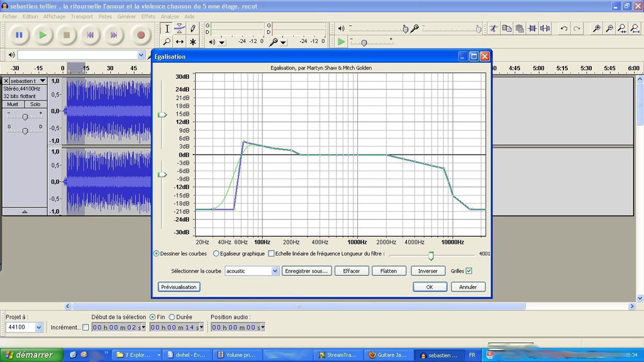Select the Durée radio button

pos(172,317)
